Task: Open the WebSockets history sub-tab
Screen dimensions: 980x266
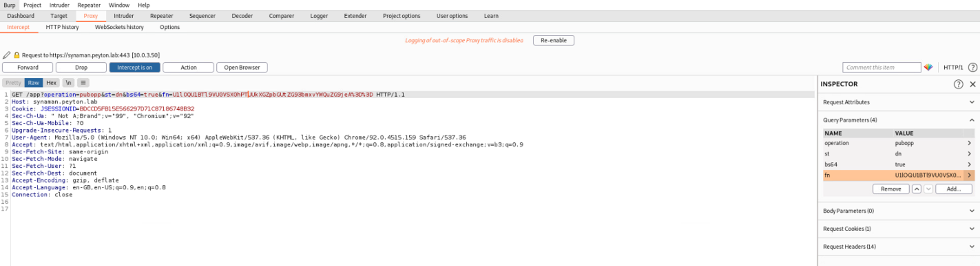Action: coord(119,27)
